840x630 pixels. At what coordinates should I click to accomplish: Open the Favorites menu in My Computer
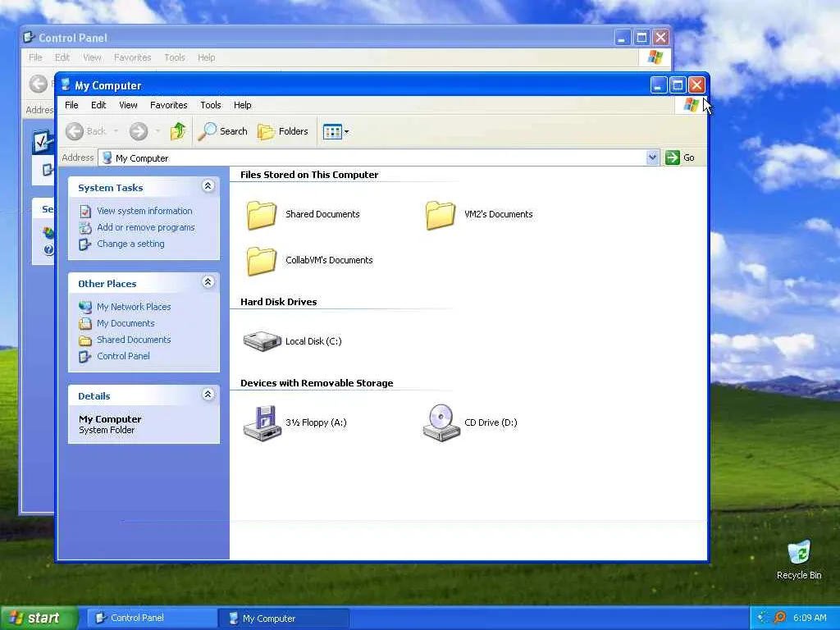point(169,105)
